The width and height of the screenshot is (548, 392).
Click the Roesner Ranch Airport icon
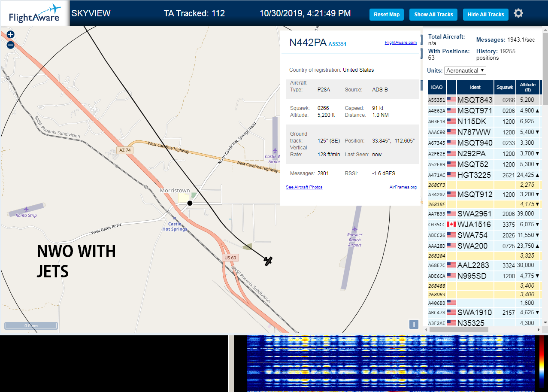coord(354,229)
